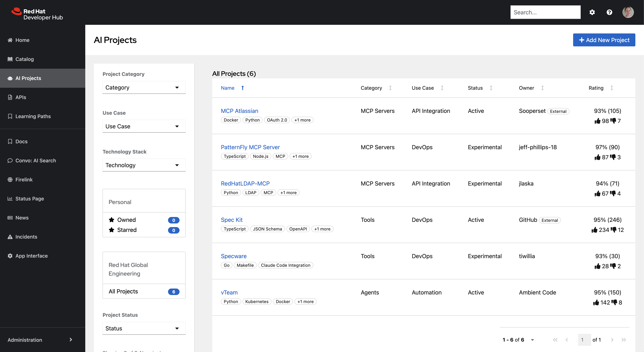Click the user avatar in top bar
Image resolution: width=644 pixels, height=352 pixels.
(628, 12)
